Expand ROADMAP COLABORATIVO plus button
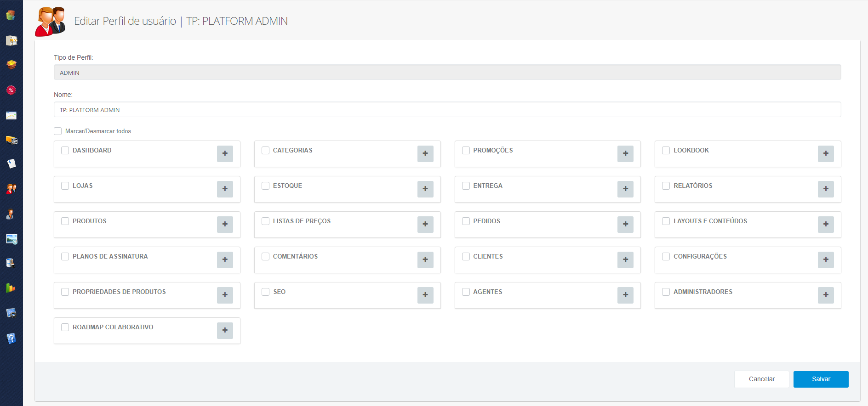Viewport: 868px width, 406px height. coord(225,331)
